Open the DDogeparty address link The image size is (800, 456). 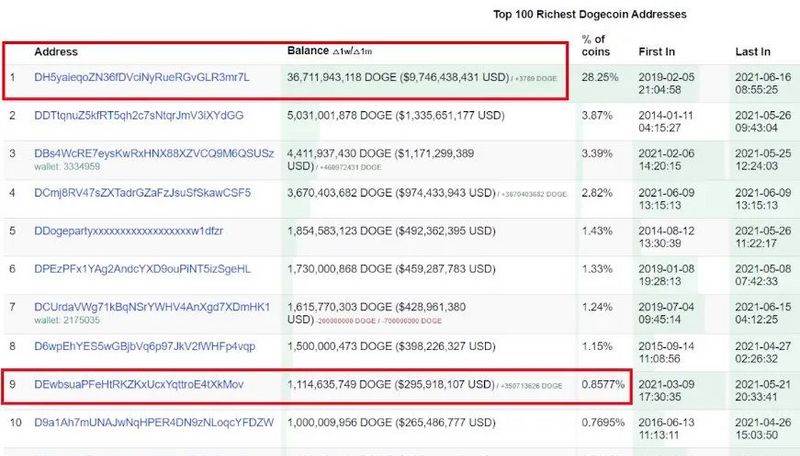(x=129, y=231)
